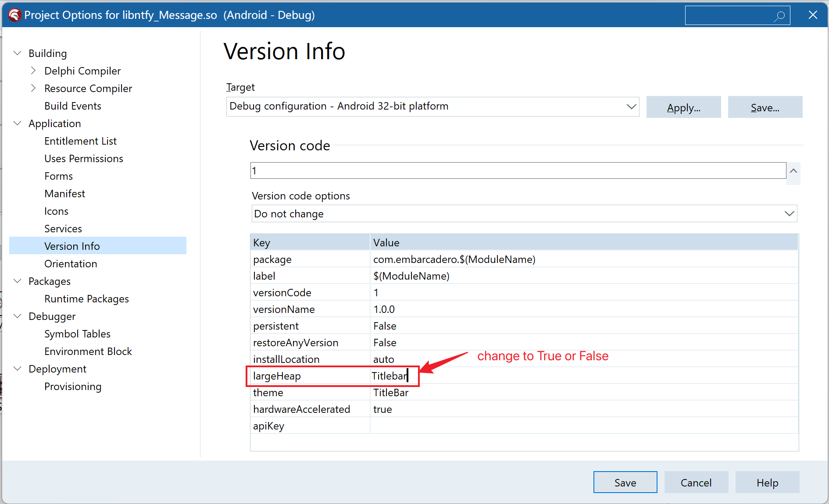Viewport: 829px width, 504px height.
Task: Expand the Delphi Compiler tree node
Action: tap(33, 71)
